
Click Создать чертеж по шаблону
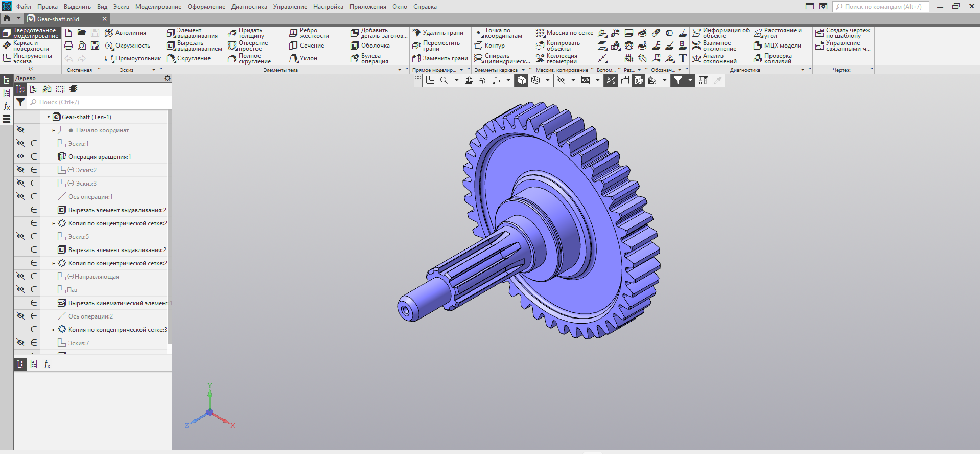[x=843, y=33]
